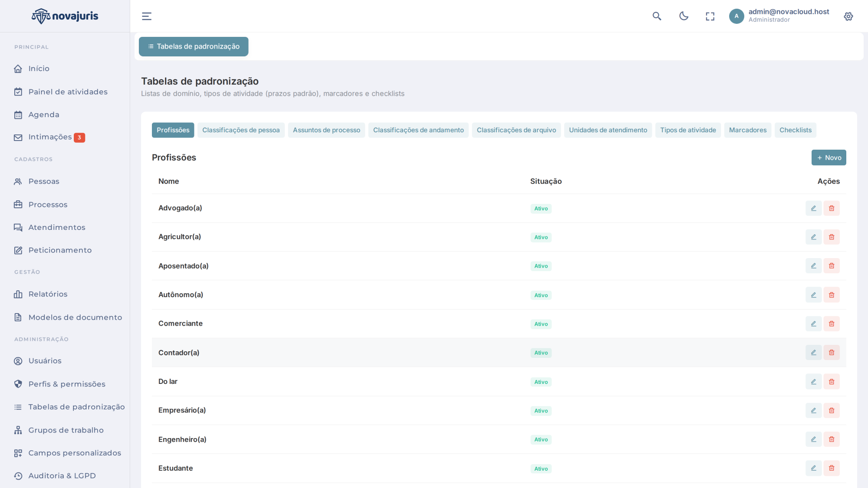Edit the Engenheiro(a) entry
Image resolution: width=868 pixels, height=488 pixels.
pyautogui.click(x=814, y=439)
